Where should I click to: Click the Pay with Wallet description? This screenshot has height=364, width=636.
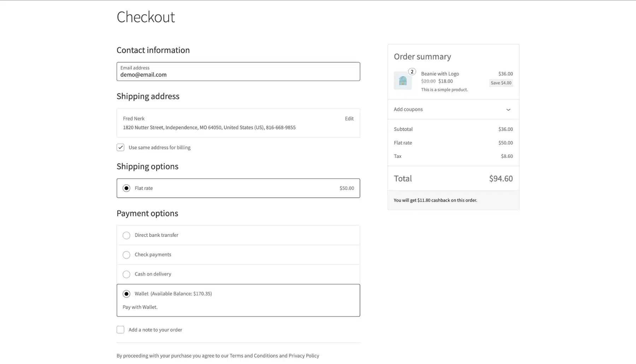[x=140, y=307]
